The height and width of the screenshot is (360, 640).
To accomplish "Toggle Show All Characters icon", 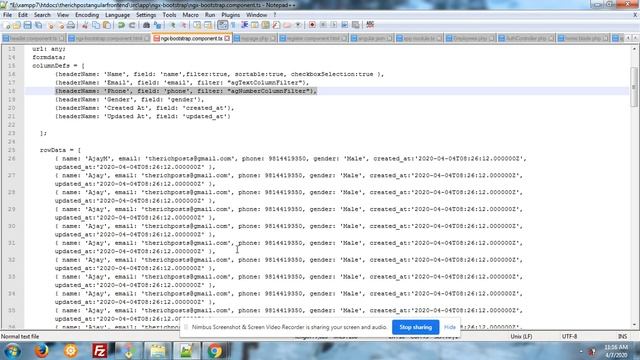I will 233,25.
